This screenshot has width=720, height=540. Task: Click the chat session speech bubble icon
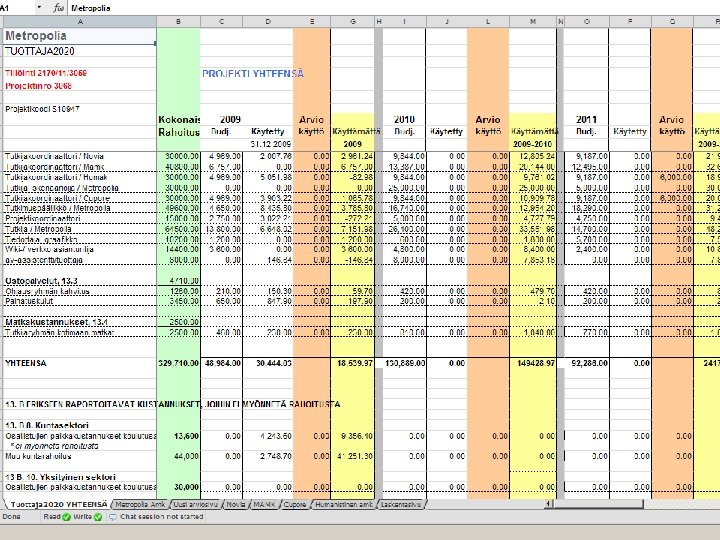113,517
